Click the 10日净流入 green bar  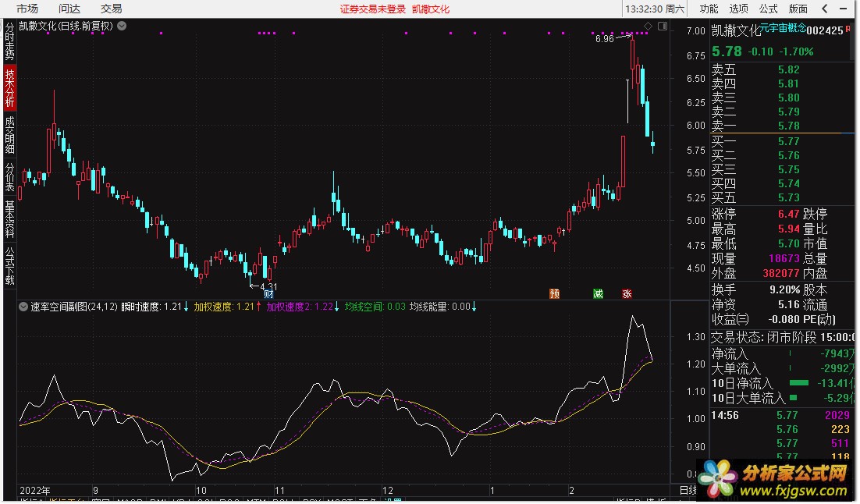pos(799,383)
